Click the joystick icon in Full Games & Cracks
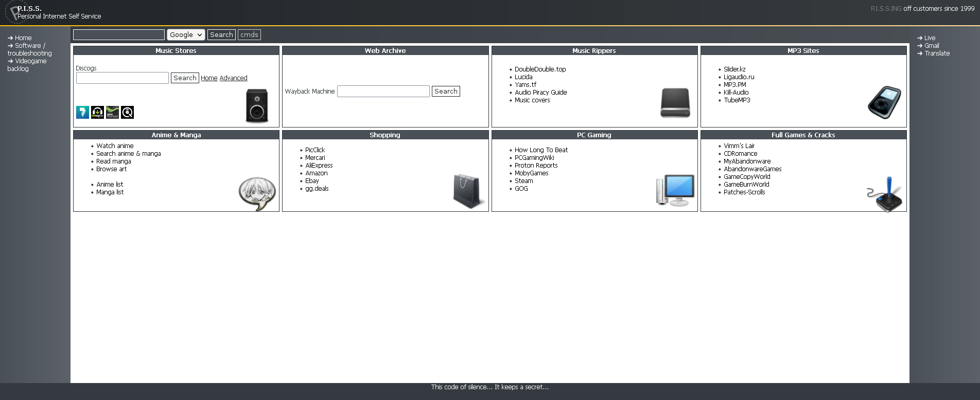 (x=884, y=194)
